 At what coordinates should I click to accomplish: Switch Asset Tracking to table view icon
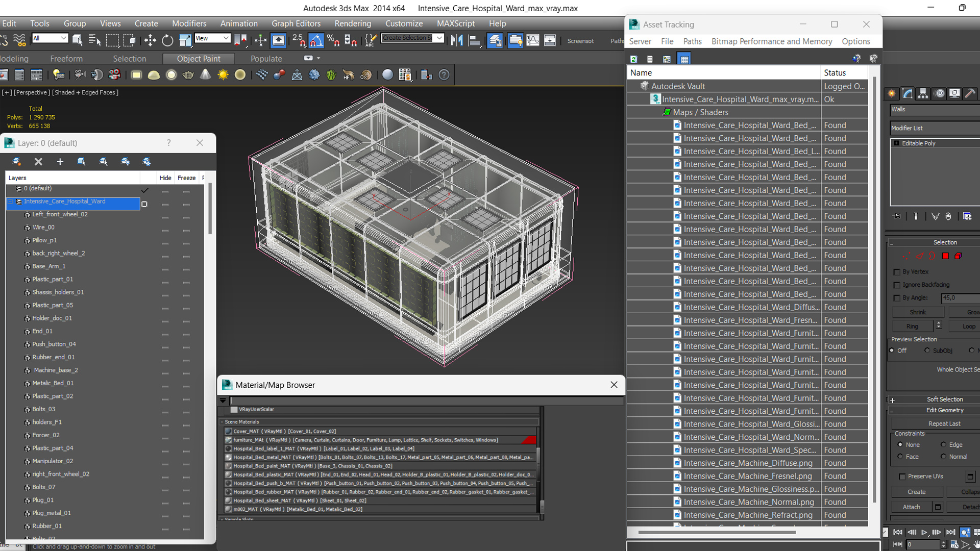(684, 59)
